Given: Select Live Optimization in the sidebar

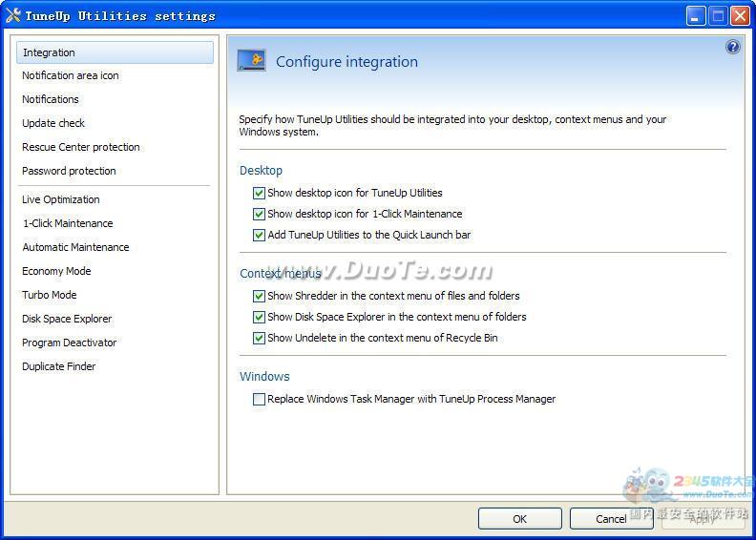Looking at the screenshot, I should 61,199.
